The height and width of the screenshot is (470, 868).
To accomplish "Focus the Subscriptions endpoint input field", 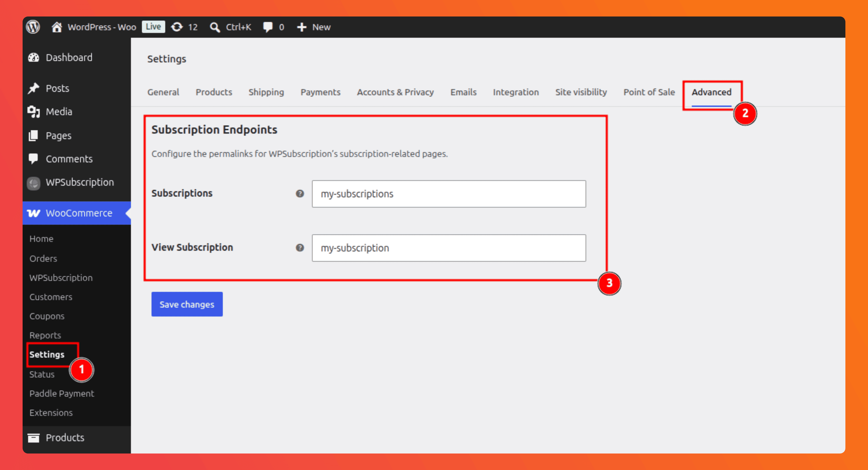I will click(x=449, y=194).
